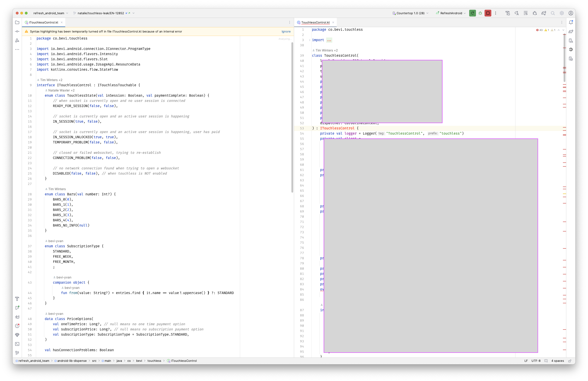The width and height of the screenshot is (588, 381).
Task: Click the green Rerun app button
Action: (x=472, y=13)
